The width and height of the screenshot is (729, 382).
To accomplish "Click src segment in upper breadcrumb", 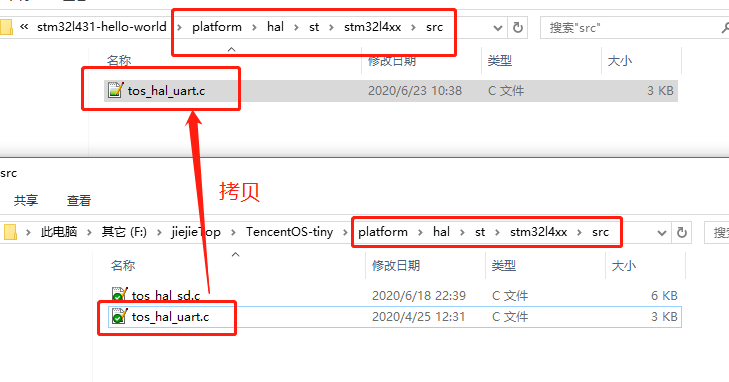I will pos(434,27).
